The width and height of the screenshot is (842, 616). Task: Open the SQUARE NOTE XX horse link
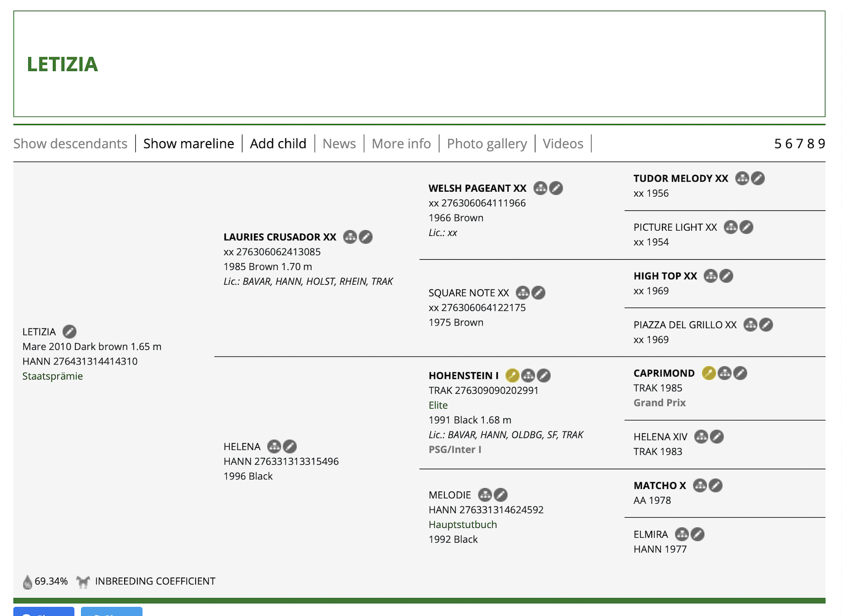tap(468, 293)
